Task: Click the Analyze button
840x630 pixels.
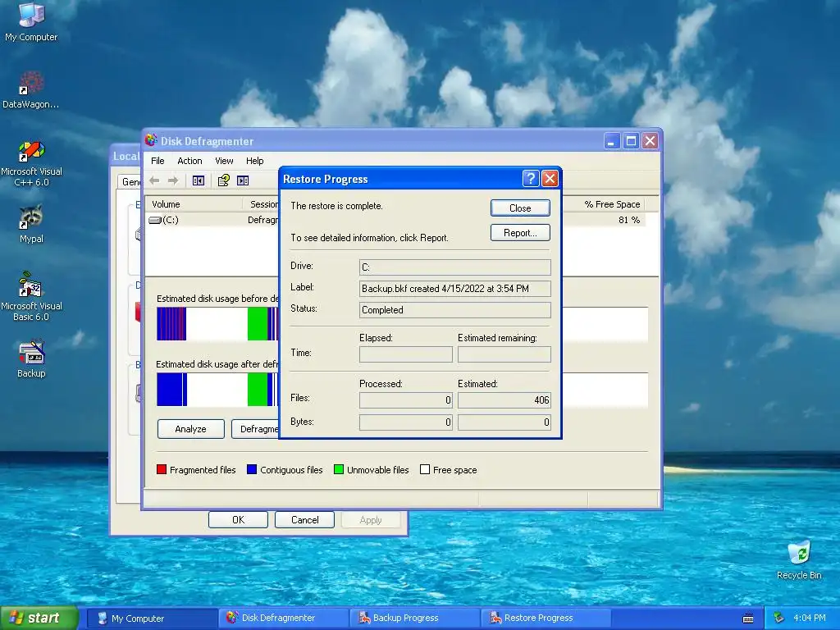Action: [190, 429]
